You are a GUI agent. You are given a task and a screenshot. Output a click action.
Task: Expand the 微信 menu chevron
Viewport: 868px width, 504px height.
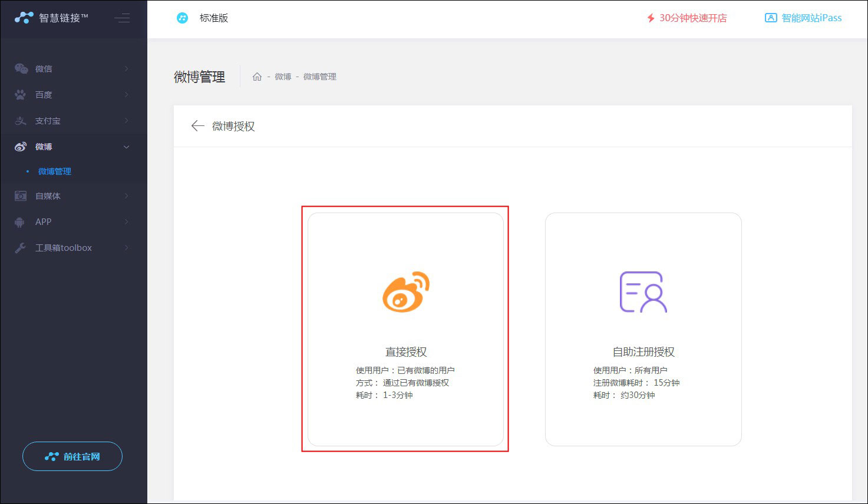126,69
